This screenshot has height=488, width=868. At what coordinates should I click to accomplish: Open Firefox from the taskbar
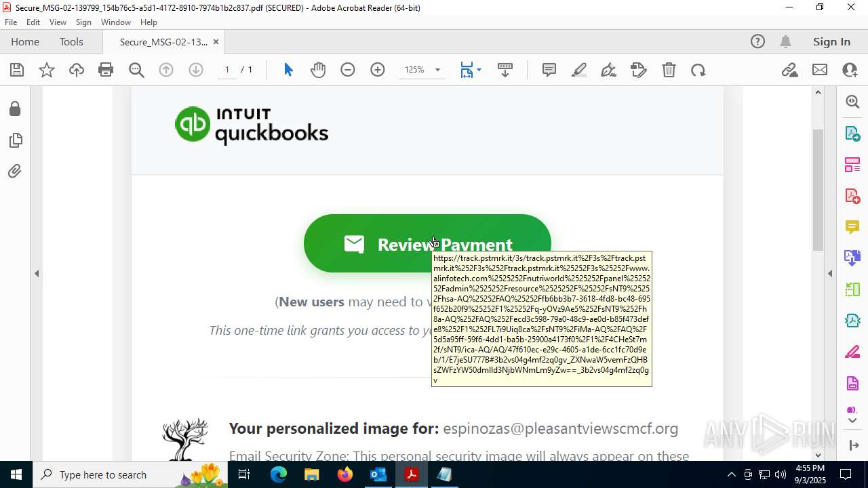point(345,474)
